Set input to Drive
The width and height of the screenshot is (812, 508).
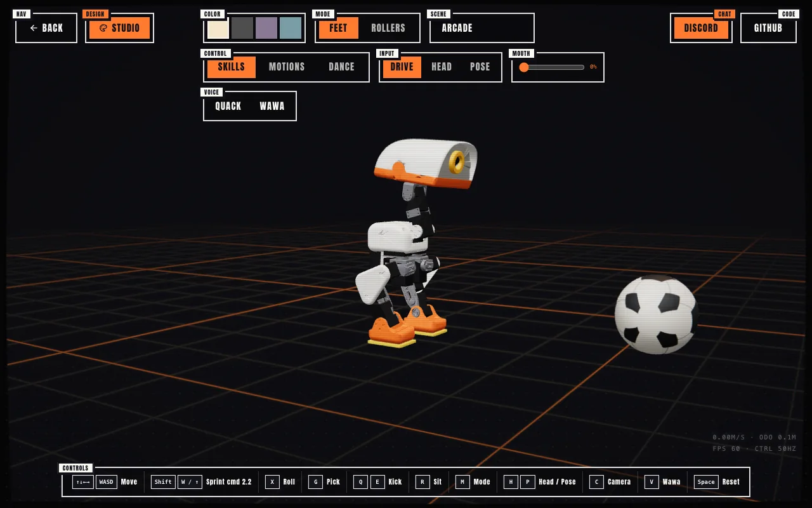coord(402,67)
